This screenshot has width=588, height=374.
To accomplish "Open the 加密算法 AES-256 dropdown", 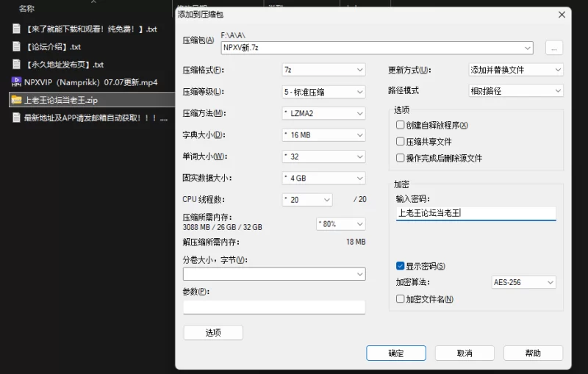I will coord(523,282).
